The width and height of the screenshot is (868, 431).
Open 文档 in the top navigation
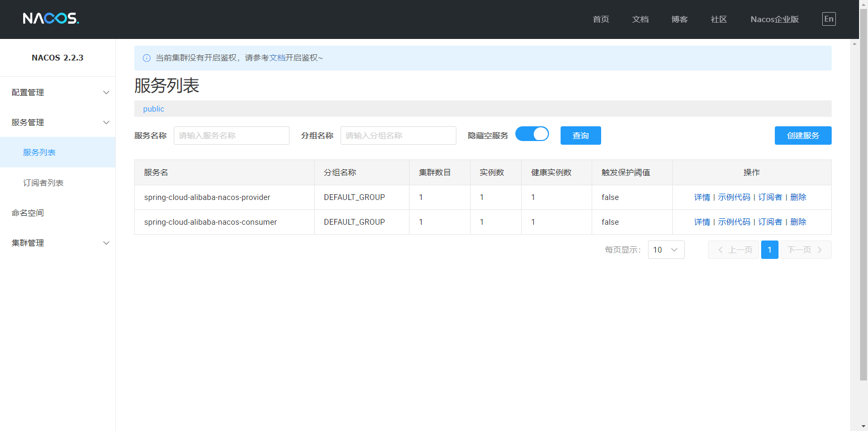click(640, 19)
